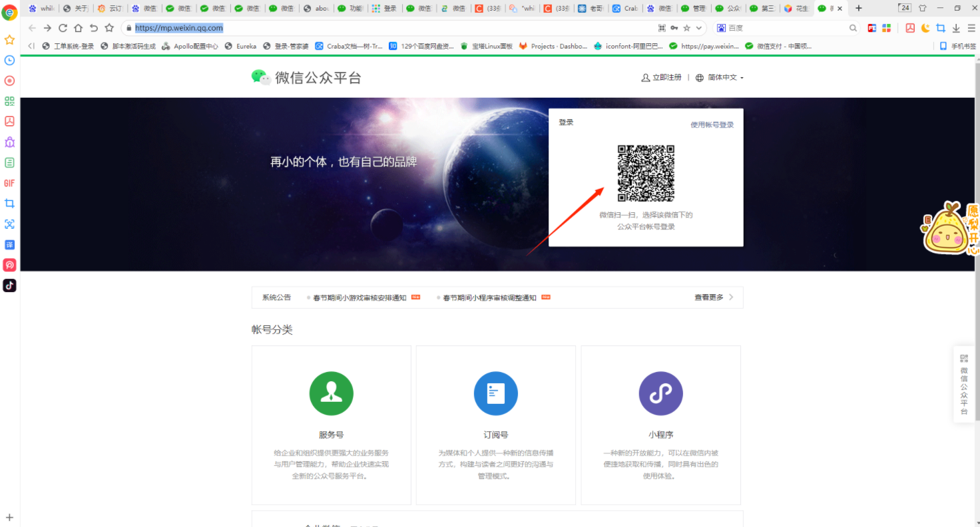Click 立即注册 register link
The width and height of the screenshot is (980, 527).
pos(661,77)
